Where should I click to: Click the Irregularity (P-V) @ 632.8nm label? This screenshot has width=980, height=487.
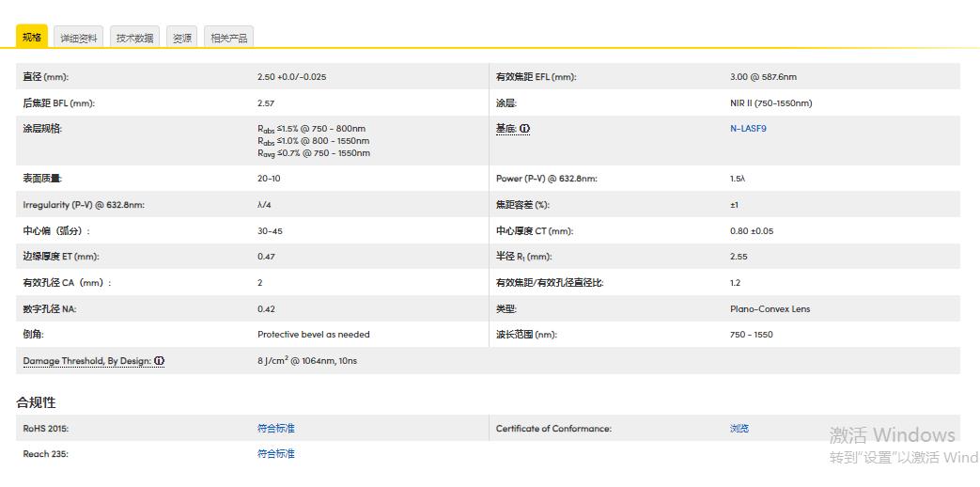[84, 204]
